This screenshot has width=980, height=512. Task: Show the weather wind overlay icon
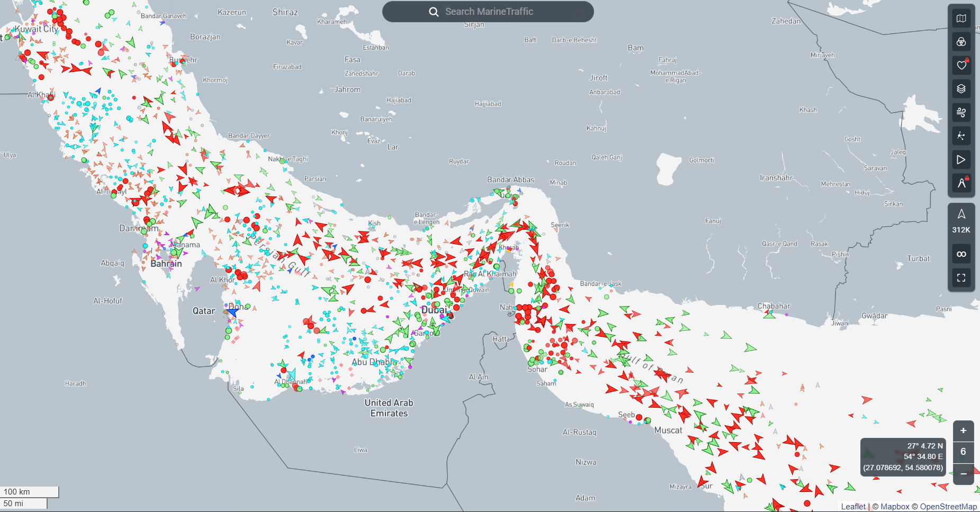coord(961,112)
